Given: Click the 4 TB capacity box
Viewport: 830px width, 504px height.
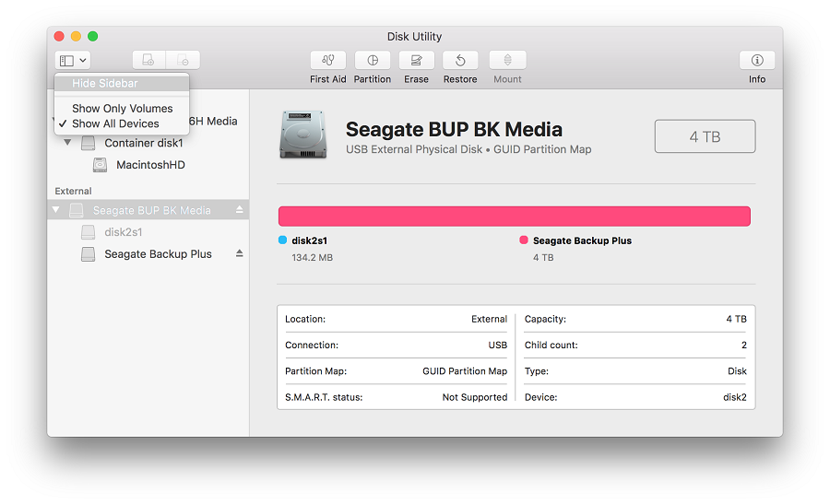Looking at the screenshot, I should click(705, 136).
